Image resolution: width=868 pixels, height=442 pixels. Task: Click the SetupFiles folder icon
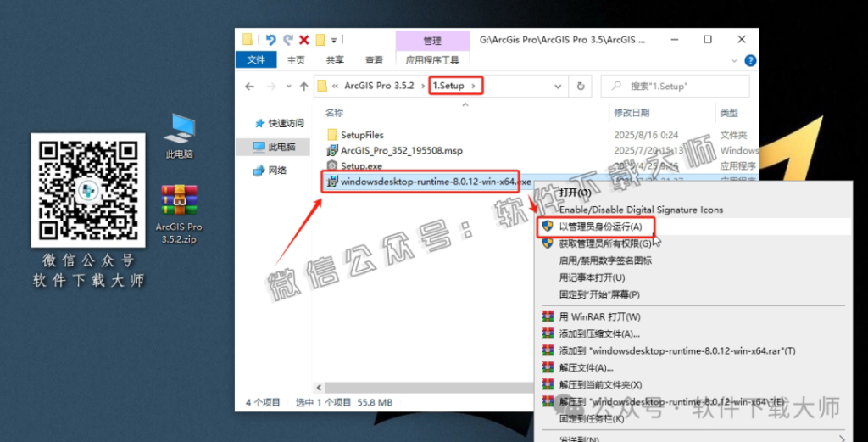[x=332, y=135]
